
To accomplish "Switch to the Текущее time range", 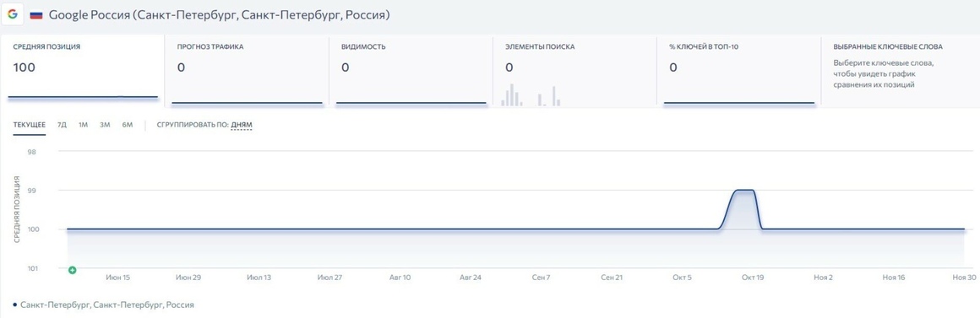I will tap(30, 126).
